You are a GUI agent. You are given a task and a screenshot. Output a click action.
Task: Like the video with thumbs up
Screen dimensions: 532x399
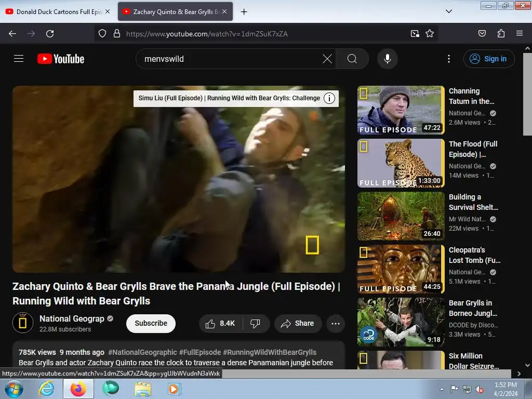[220, 323]
